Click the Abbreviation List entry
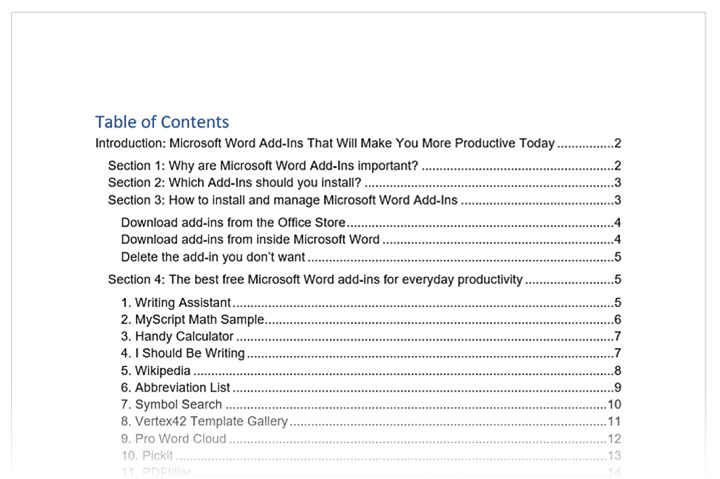Screen dimensions: 720x479 pyautogui.click(x=176, y=387)
